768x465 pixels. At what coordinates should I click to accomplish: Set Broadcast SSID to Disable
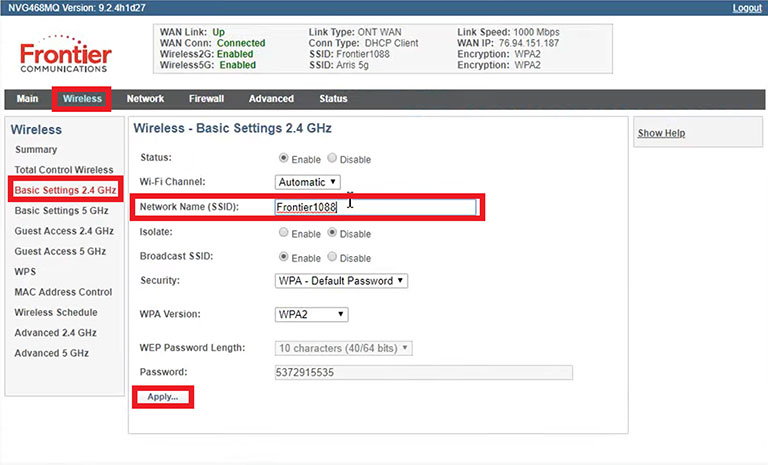pyautogui.click(x=332, y=257)
